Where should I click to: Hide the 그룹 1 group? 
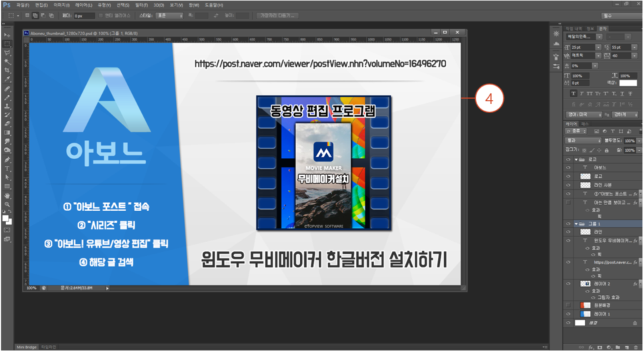coord(569,224)
